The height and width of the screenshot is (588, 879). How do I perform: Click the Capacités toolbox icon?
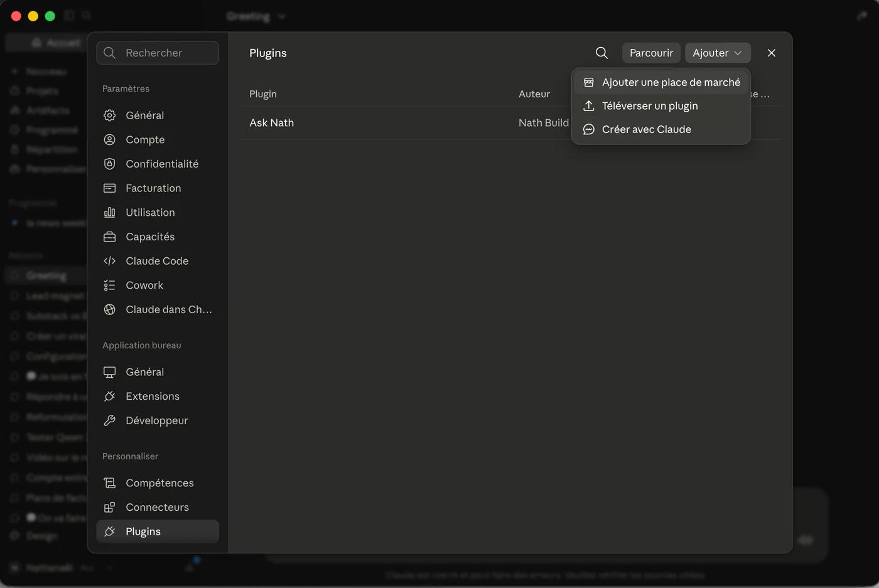[109, 237]
